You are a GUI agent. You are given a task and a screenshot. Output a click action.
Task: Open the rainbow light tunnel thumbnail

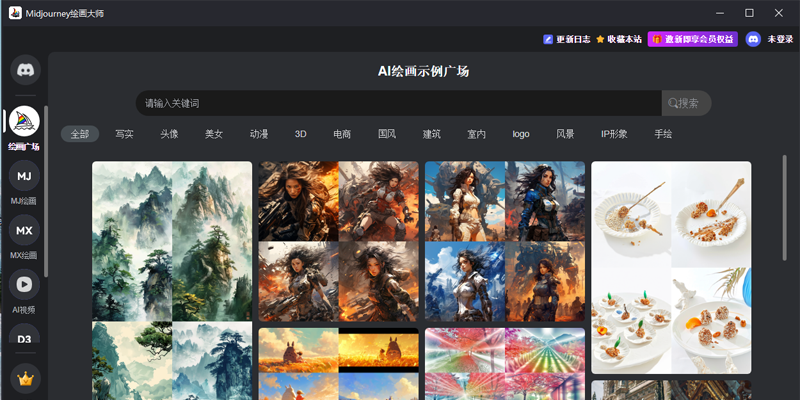(x=505, y=364)
